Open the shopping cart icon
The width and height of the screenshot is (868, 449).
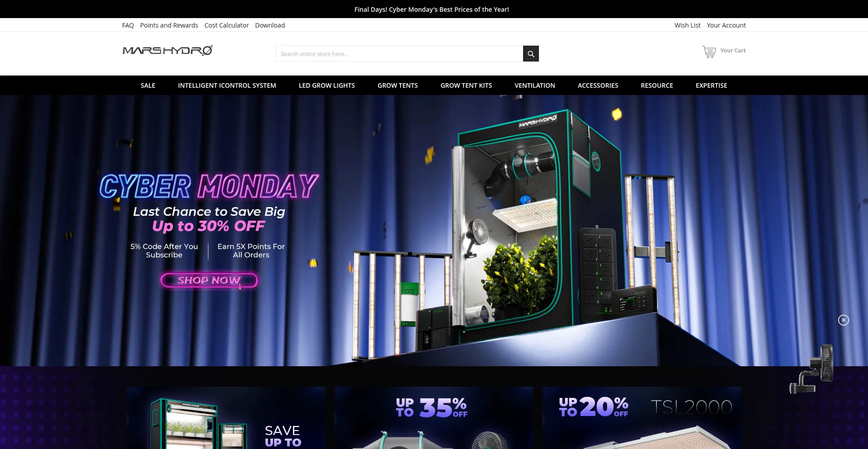click(709, 52)
